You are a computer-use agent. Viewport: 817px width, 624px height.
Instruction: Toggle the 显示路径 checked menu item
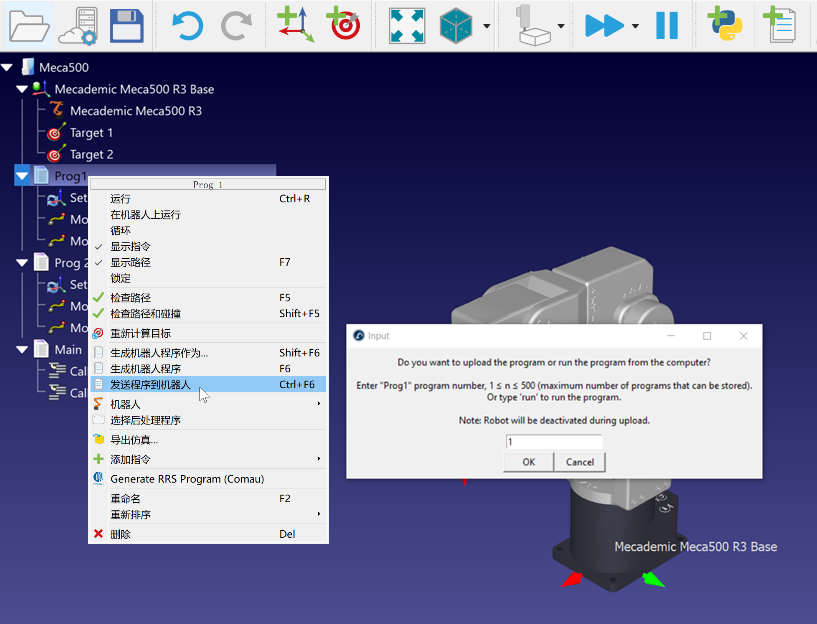tap(131, 262)
